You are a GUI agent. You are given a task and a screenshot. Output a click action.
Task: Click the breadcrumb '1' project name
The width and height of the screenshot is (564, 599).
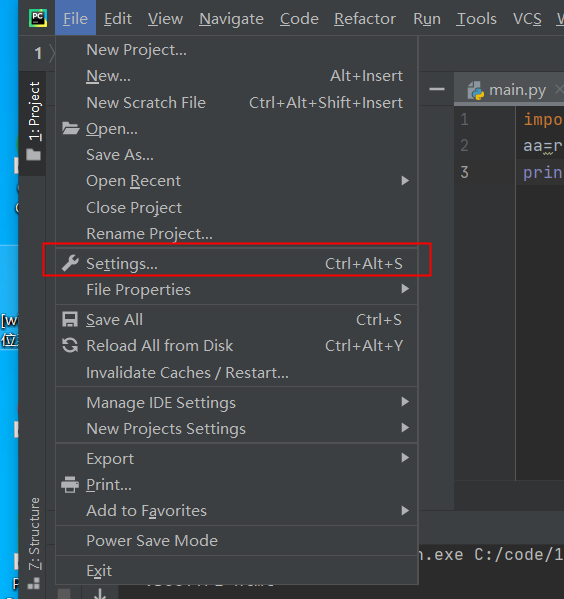pos(38,53)
